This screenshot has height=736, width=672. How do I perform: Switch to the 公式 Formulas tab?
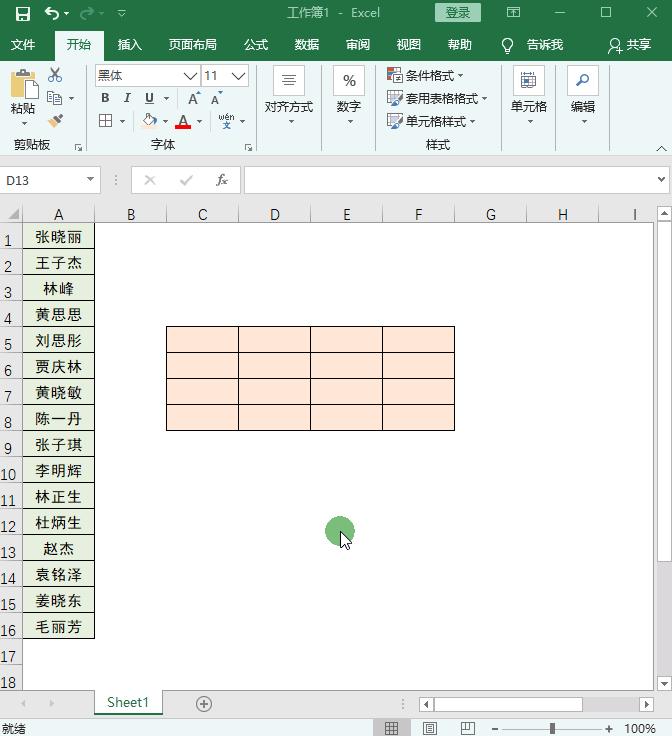(256, 45)
